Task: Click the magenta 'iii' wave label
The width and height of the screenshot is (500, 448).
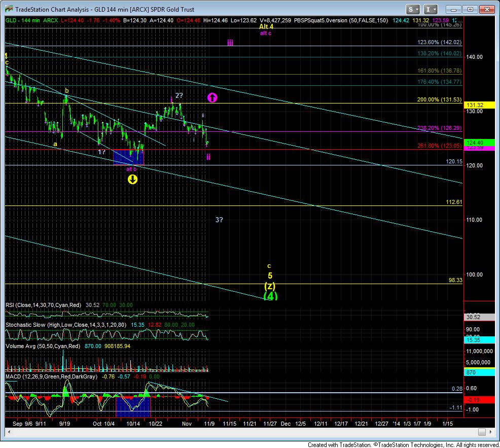Action: pyautogui.click(x=230, y=43)
